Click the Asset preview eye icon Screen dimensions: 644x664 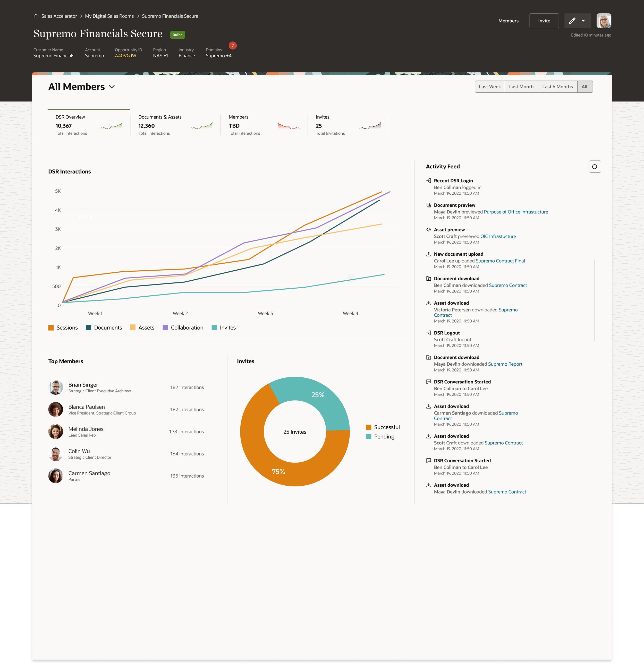pos(428,230)
